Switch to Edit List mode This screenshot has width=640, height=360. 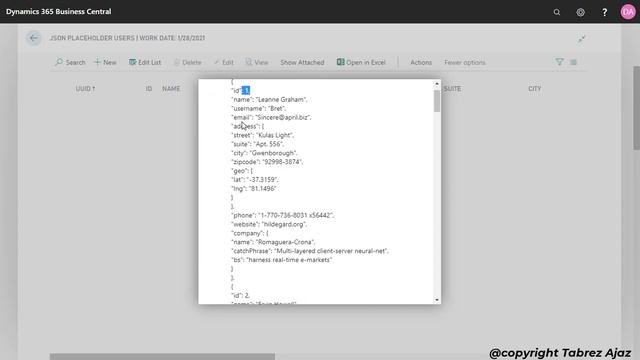145,62
